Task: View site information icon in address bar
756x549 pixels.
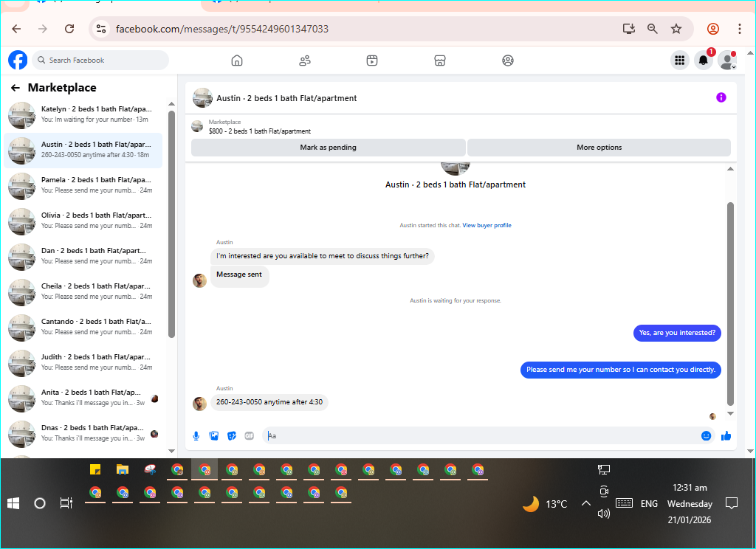Action: click(100, 29)
